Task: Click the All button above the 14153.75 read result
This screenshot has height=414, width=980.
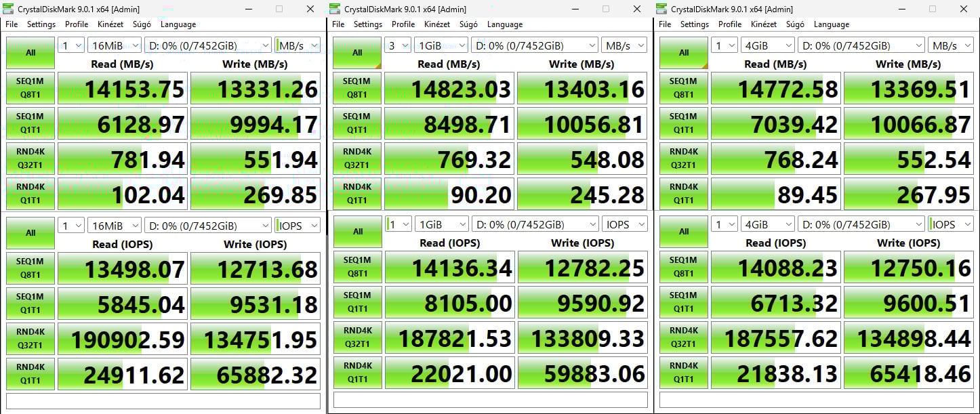Action: pos(30,53)
